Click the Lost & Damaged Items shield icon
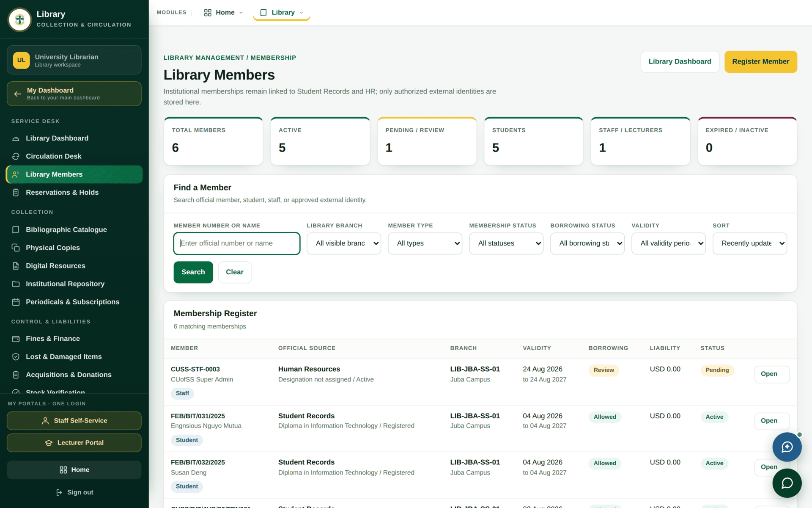This screenshot has width=812, height=508. (x=16, y=357)
